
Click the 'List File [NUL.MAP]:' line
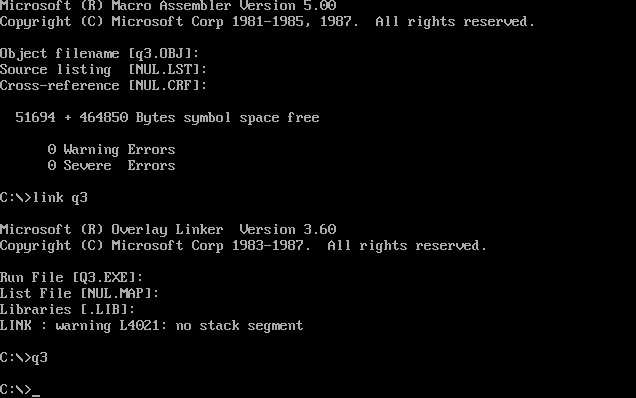click(x=80, y=293)
